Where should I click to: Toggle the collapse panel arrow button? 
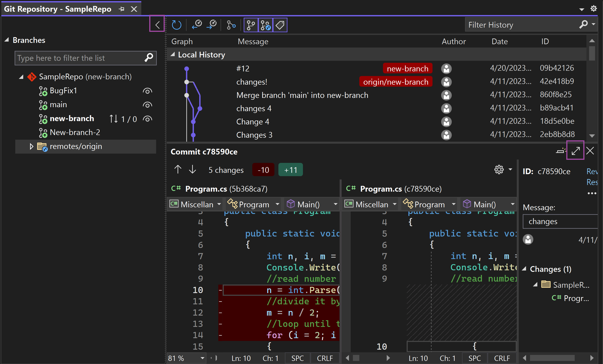click(x=157, y=25)
